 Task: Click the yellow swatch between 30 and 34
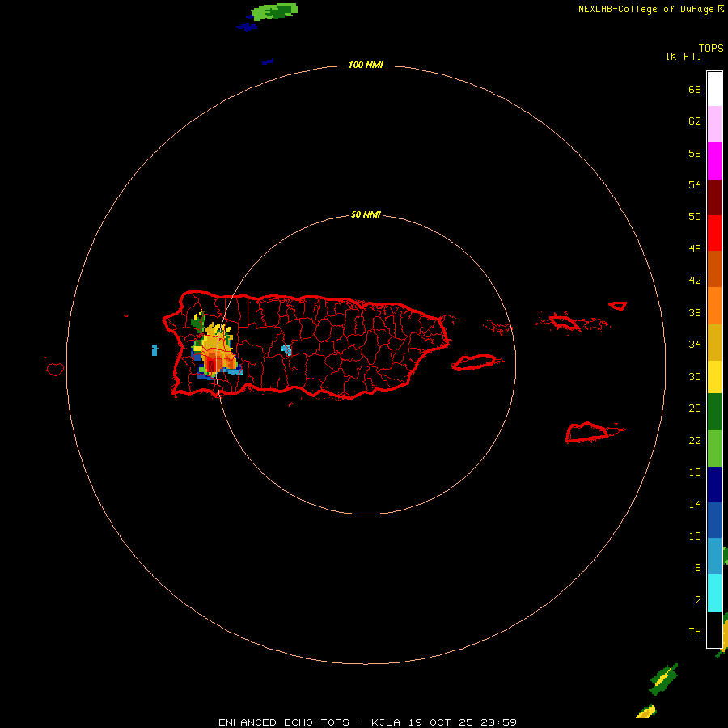click(714, 377)
